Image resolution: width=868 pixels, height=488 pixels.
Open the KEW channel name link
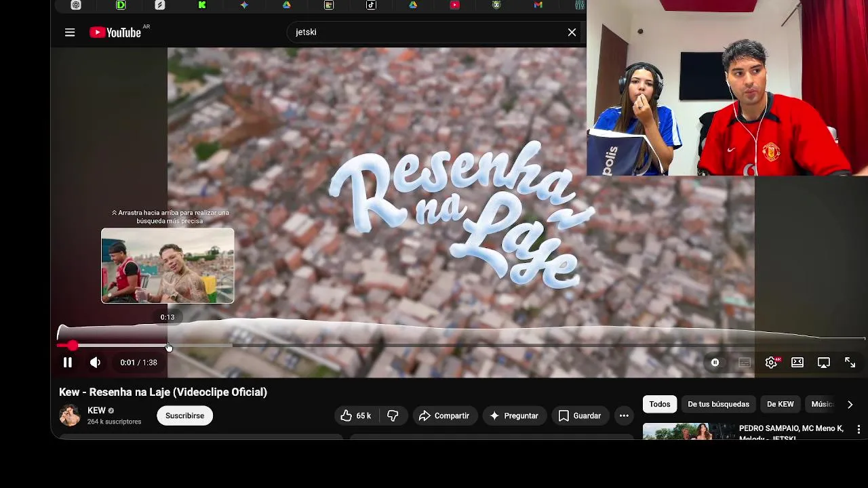coord(97,411)
